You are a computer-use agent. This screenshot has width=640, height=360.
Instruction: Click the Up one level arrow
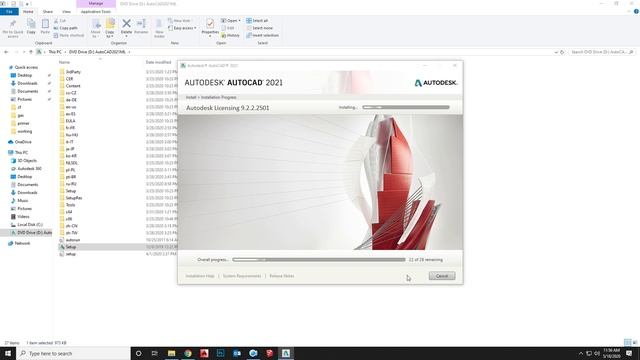(x=31, y=52)
